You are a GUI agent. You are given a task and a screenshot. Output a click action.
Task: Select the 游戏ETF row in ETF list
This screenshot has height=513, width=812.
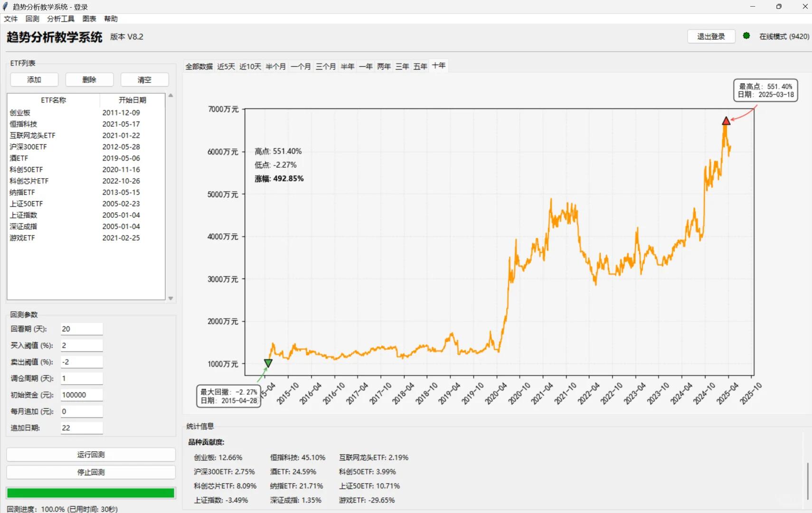point(86,238)
